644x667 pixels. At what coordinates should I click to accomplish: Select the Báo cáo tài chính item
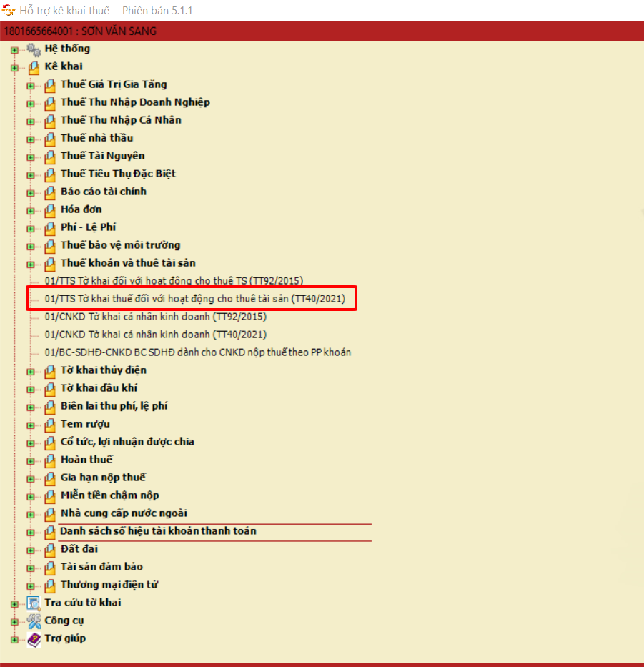[104, 192]
